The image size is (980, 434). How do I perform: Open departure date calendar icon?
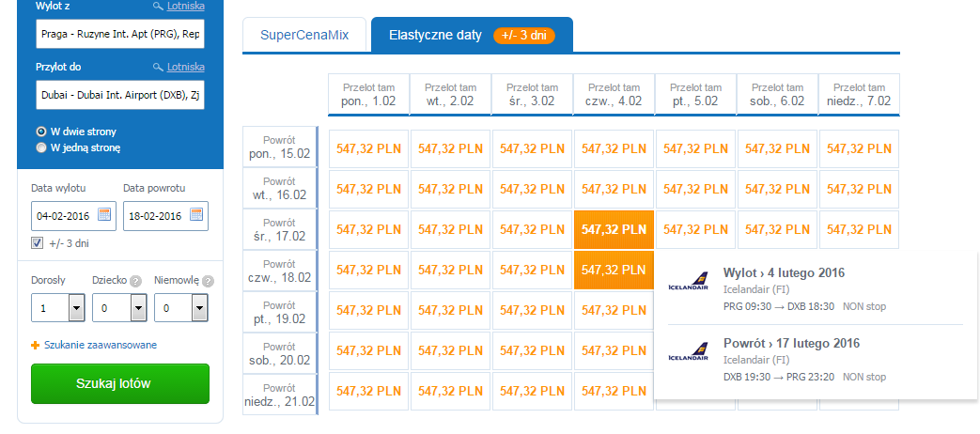pos(104,215)
